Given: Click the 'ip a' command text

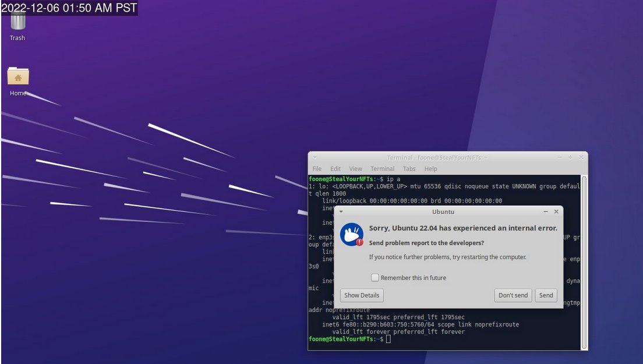Looking at the screenshot, I should tap(393, 179).
